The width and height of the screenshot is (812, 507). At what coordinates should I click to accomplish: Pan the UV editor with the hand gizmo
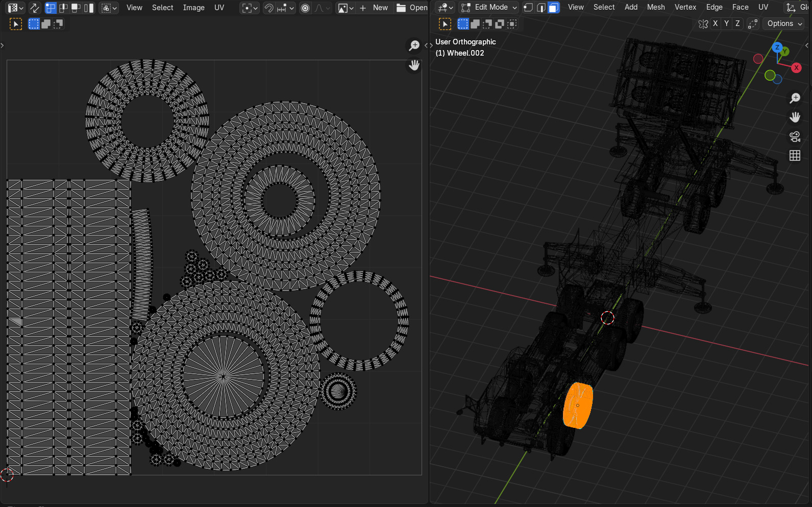(x=414, y=65)
